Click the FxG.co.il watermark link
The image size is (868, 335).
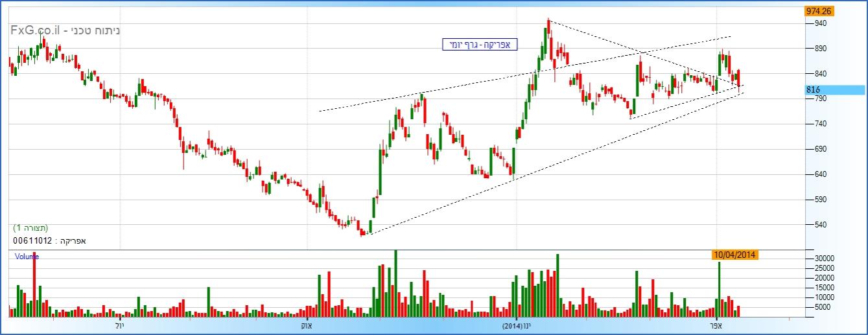(37, 30)
